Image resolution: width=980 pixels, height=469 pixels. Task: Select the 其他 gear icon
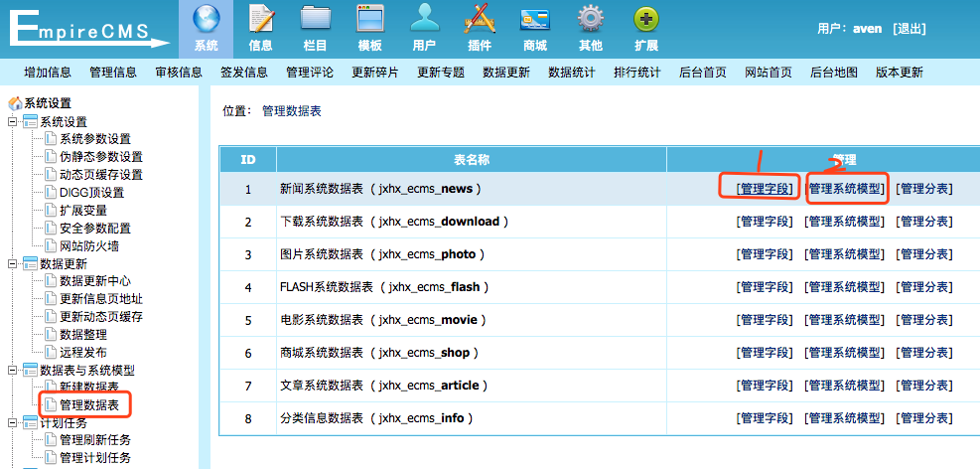(590, 20)
